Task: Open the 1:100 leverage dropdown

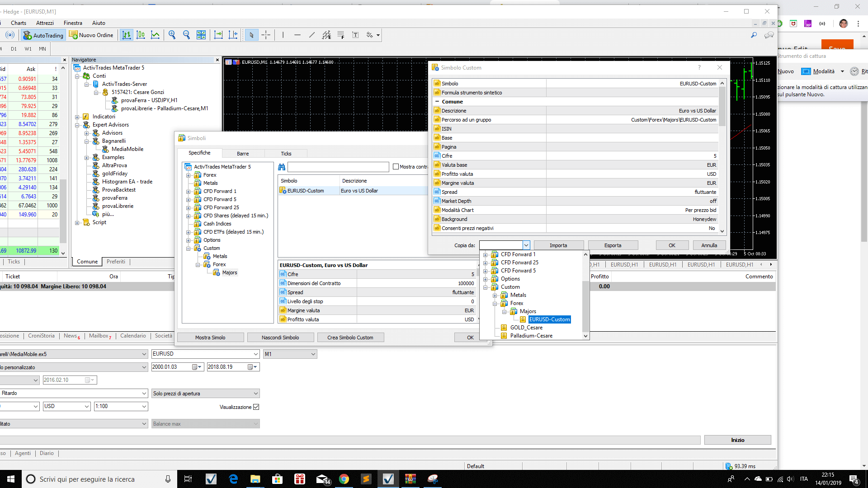Action: [144, 406]
